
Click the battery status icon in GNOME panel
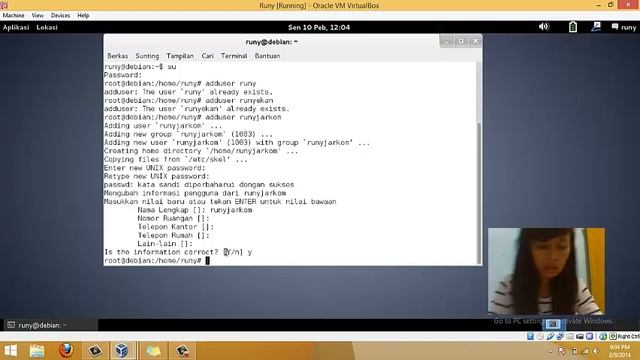573,27
